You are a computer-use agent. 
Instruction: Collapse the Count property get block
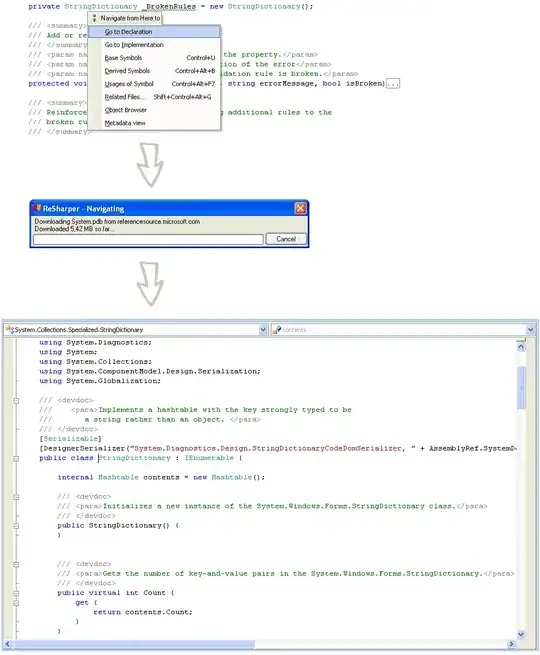point(16,603)
